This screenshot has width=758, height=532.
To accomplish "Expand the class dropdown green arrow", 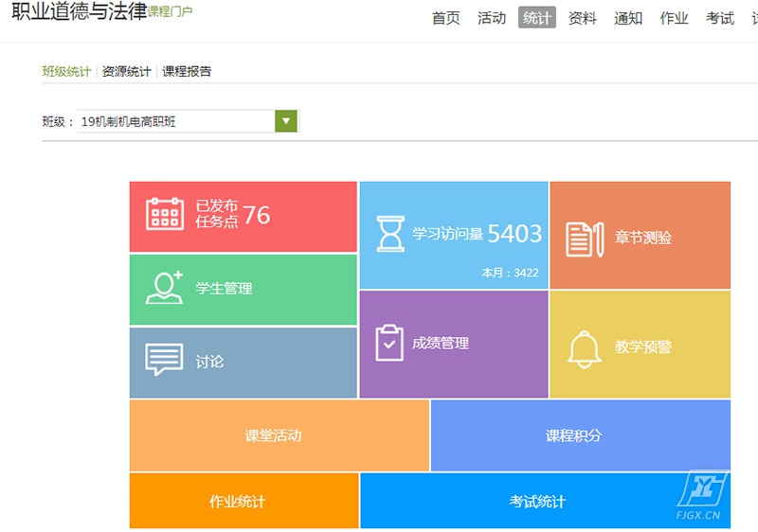I will pos(286,121).
